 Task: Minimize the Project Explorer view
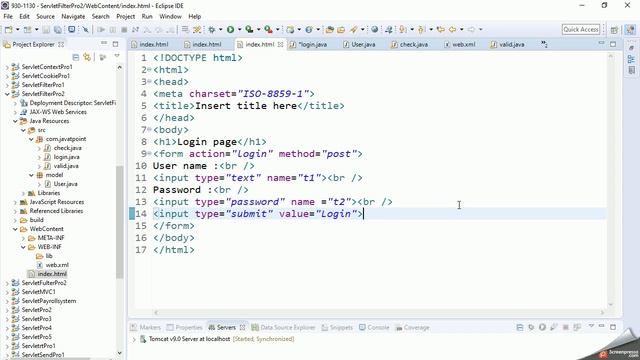(x=104, y=43)
